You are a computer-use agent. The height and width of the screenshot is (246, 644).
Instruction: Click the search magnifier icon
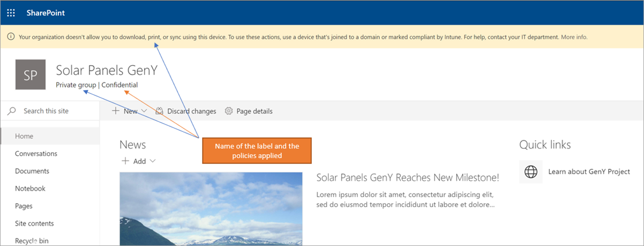point(12,111)
